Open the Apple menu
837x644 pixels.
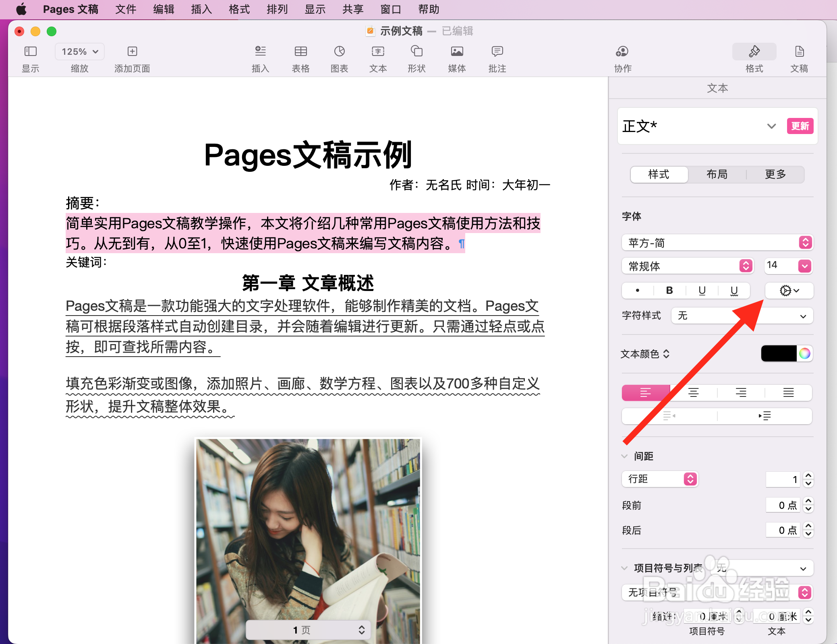tap(21, 9)
